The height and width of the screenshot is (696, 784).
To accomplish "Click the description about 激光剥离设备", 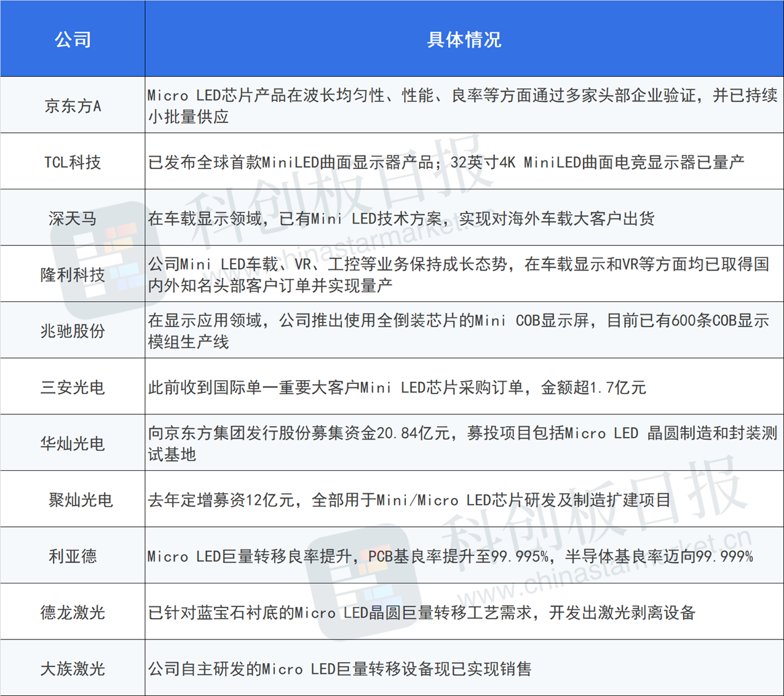I will pyautogui.click(x=421, y=612).
